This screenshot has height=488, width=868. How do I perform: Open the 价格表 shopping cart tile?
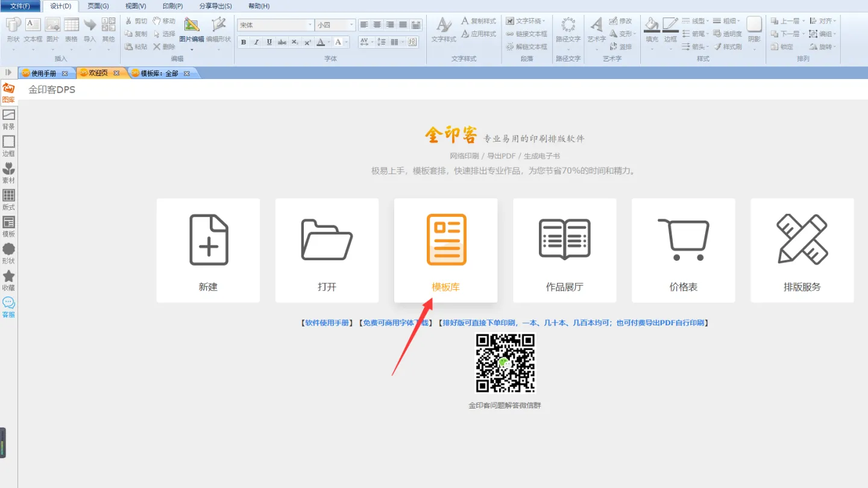[683, 250]
